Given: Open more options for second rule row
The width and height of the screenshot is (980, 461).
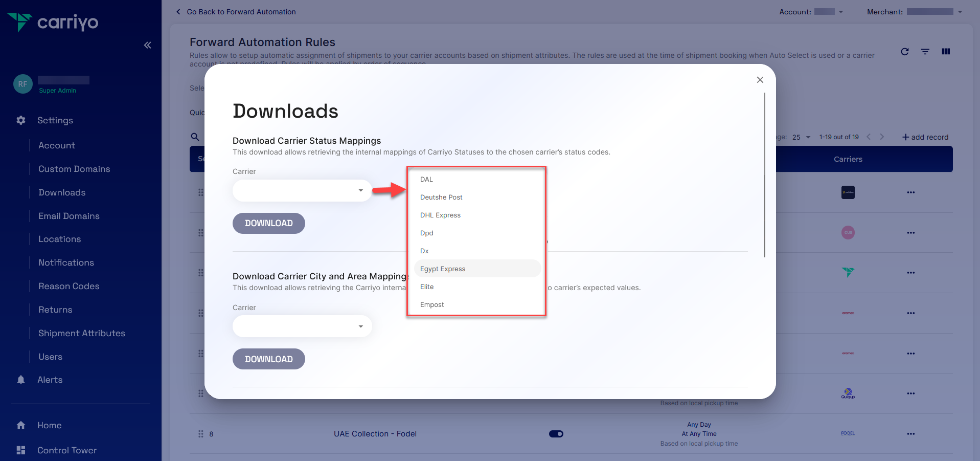Looking at the screenshot, I should tap(911, 233).
